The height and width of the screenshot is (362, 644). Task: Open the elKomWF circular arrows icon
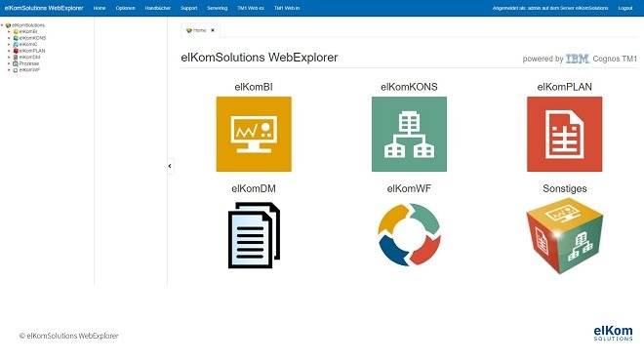[409, 234]
